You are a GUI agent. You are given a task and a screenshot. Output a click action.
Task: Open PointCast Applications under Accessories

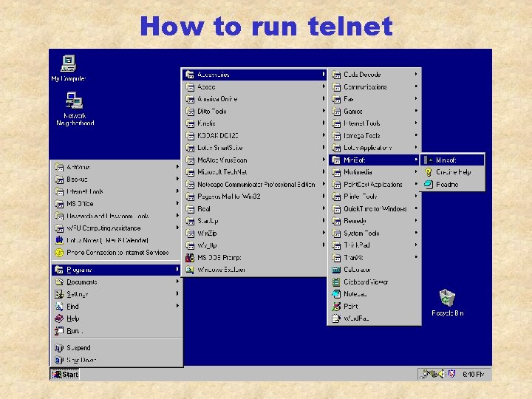click(x=375, y=184)
